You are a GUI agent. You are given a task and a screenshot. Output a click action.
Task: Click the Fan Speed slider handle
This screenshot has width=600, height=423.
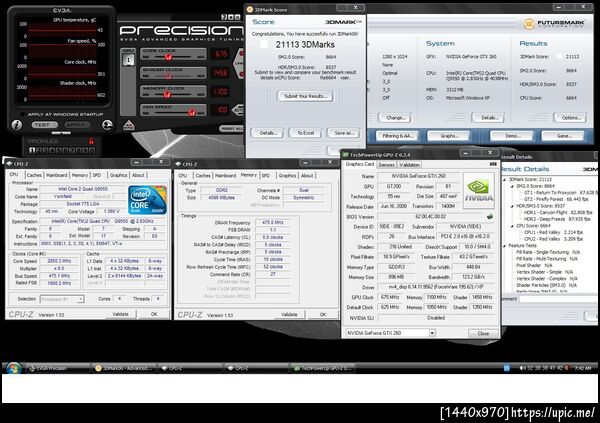(x=192, y=112)
